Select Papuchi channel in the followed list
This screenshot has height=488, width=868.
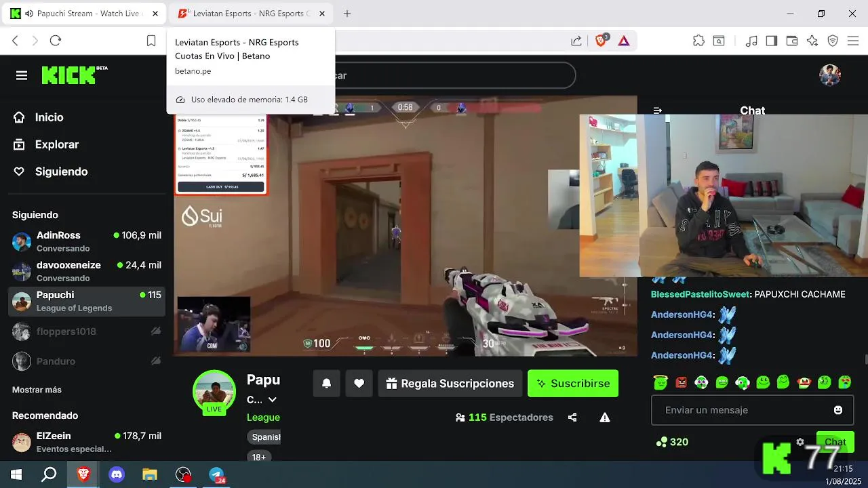(x=87, y=301)
